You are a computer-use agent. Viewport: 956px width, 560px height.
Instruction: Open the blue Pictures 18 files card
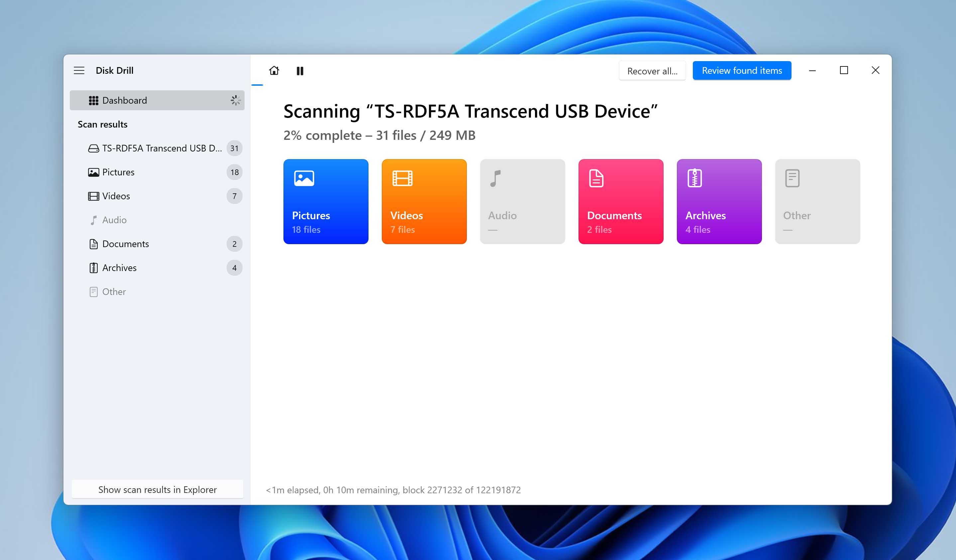(326, 201)
